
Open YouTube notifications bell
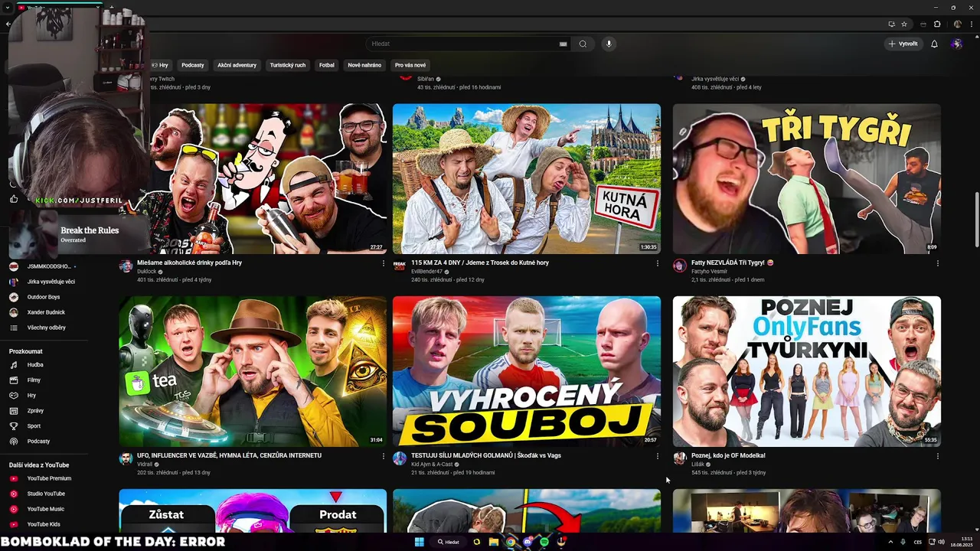tap(934, 44)
